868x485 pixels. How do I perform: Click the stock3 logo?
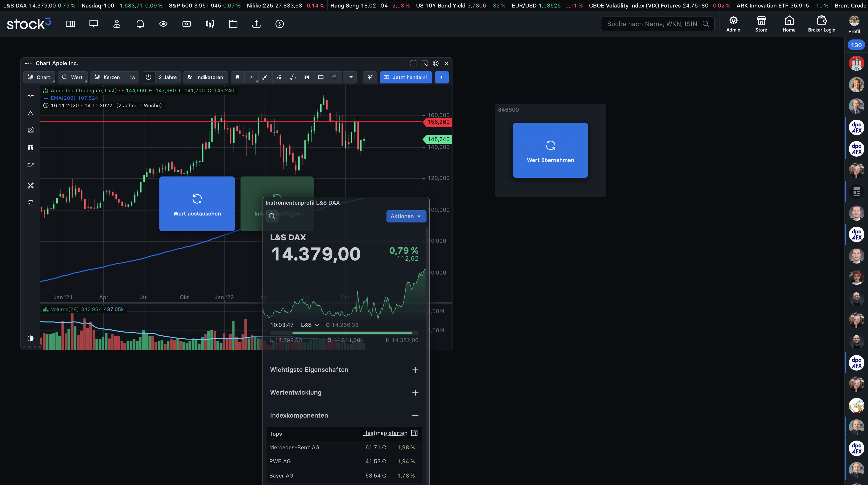pyautogui.click(x=29, y=24)
